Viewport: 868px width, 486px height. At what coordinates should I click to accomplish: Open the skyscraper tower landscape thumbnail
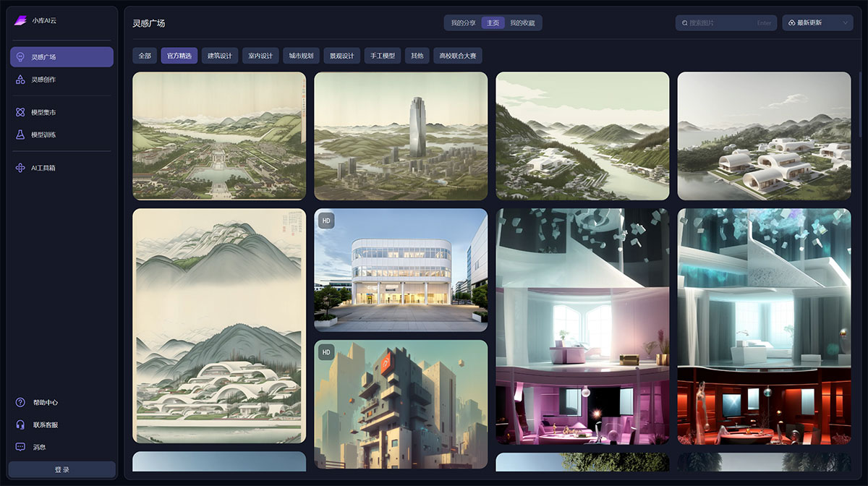(x=401, y=136)
